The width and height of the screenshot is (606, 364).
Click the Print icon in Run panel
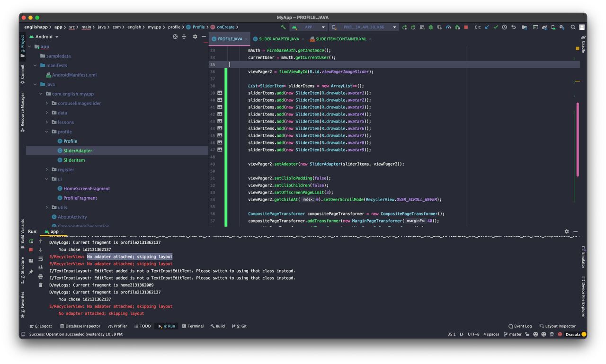coord(41,276)
